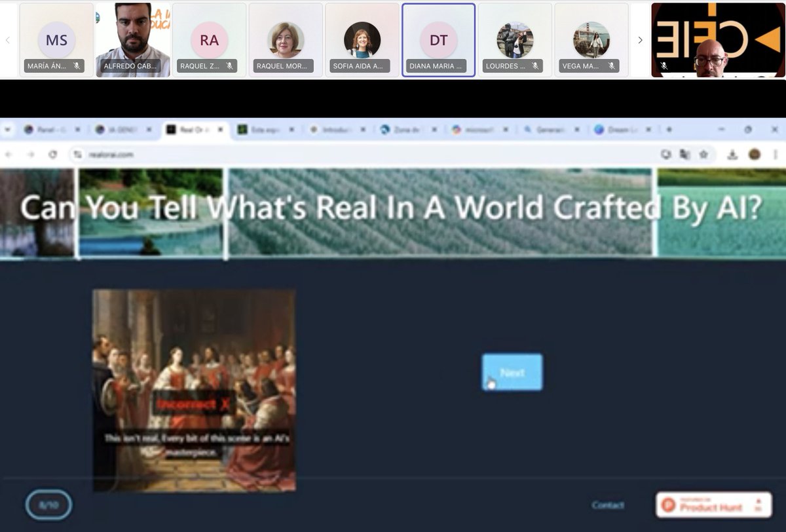Open the browser three-dot menu
The image size is (786, 532).
pyautogui.click(x=776, y=155)
